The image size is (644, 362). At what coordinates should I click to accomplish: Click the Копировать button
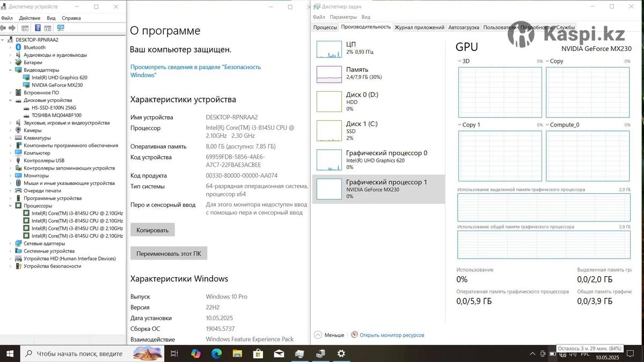[152, 230]
